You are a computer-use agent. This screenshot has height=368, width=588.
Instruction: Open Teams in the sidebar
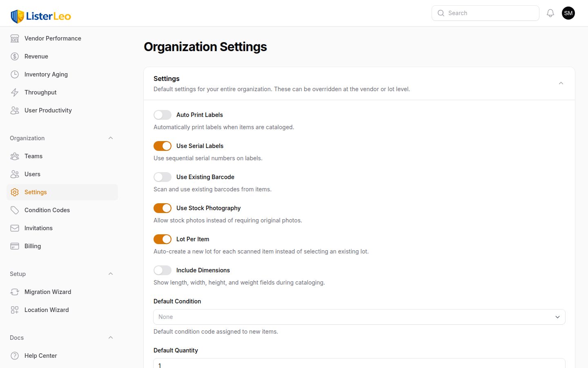coord(33,156)
